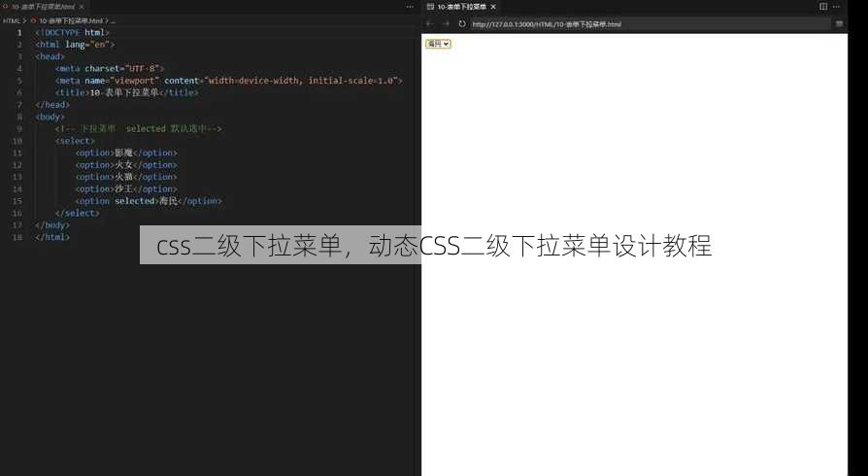Select the file name in the breadcrumb
The image size is (868, 476).
(71, 20)
